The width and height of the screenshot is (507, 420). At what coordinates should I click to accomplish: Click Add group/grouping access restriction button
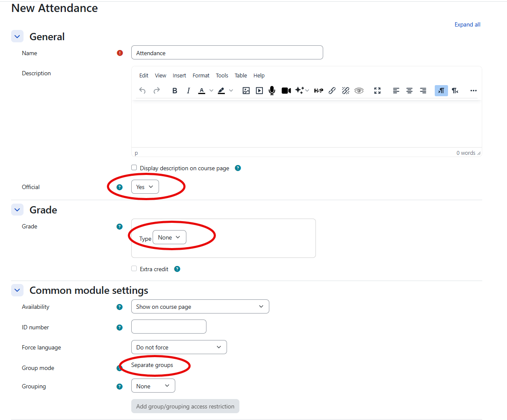(185, 406)
